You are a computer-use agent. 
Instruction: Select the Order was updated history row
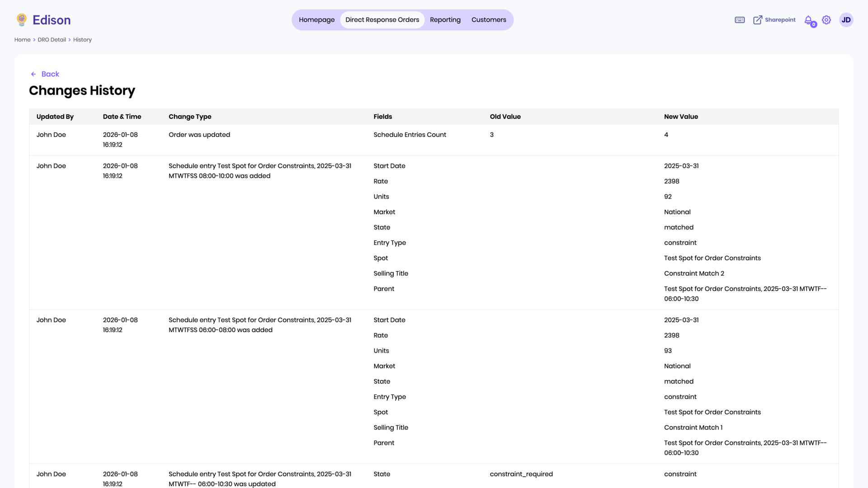(199, 135)
